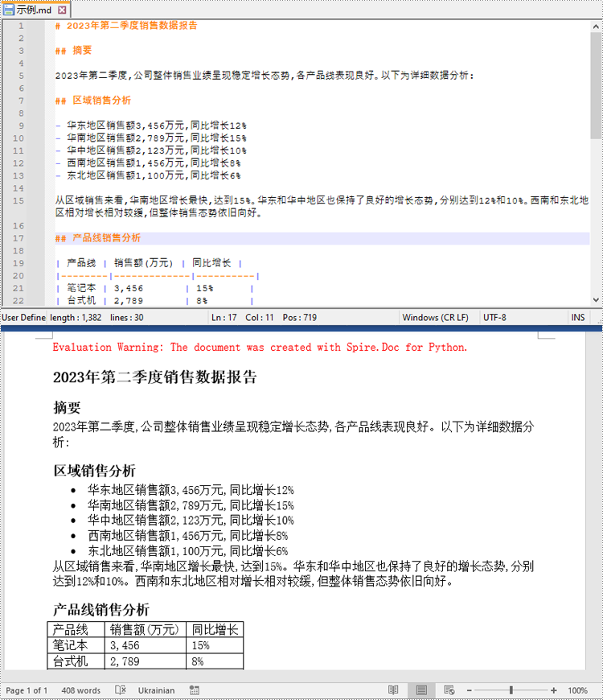
Task: Click the '产品线销售分析' heading in Word document
Action: coord(101,610)
